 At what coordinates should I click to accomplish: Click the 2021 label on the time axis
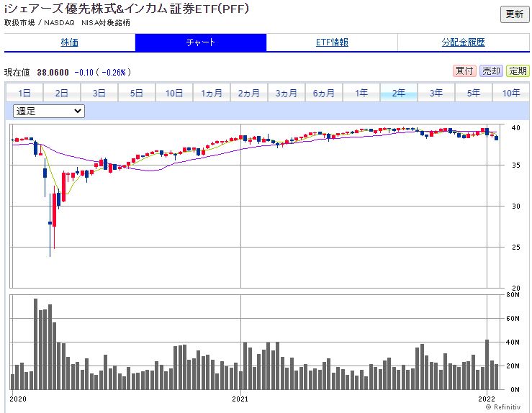(240, 399)
